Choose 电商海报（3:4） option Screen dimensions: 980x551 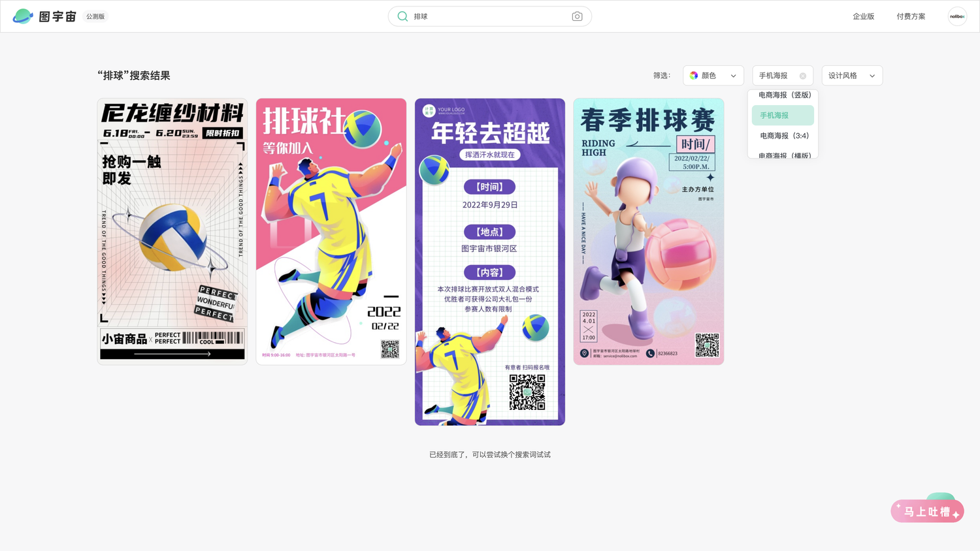[783, 136]
